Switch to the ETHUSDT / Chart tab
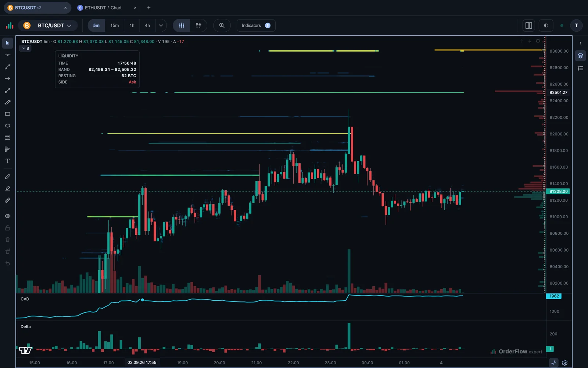This screenshot has height=368, width=588. pos(103,8)
